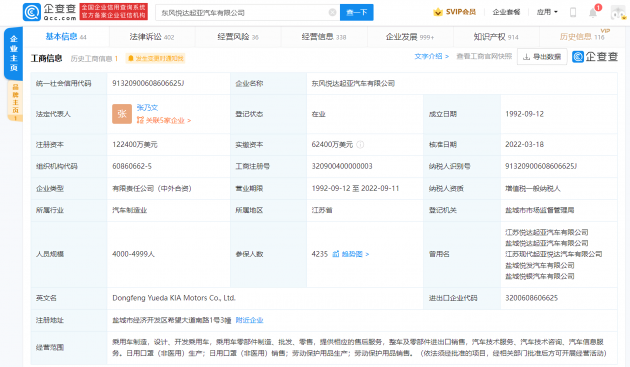Select the credit code 91320900608606625J value
Viewport: 630px width, 367px height.
point(148,83)
